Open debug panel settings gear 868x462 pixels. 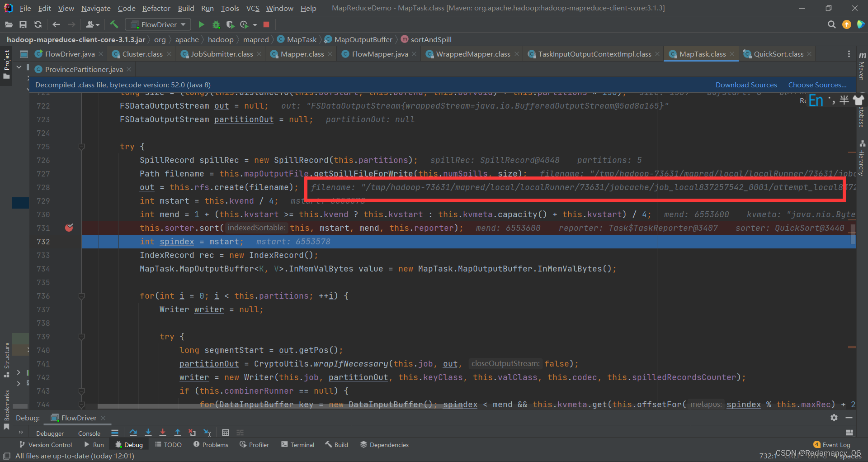click(834, 418)
